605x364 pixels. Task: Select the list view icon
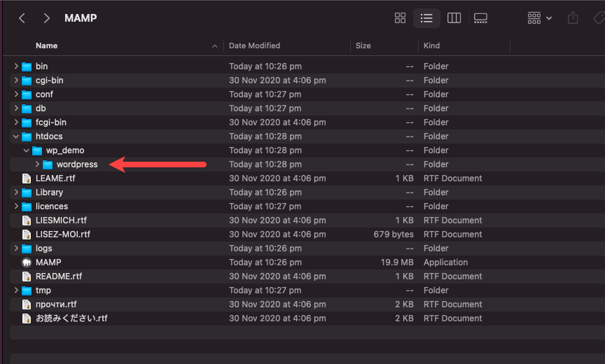pos(426,18)
